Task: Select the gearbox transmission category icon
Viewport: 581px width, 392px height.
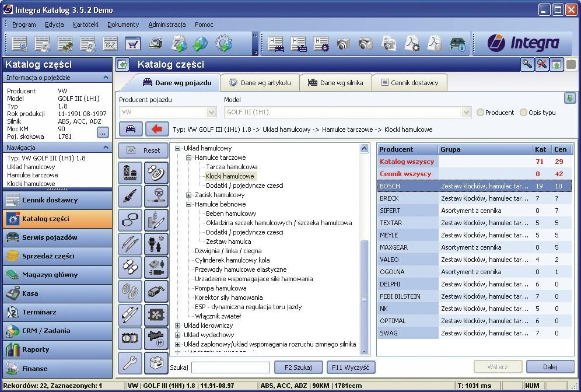Action: pyautogui.click(x=156, y=339)
